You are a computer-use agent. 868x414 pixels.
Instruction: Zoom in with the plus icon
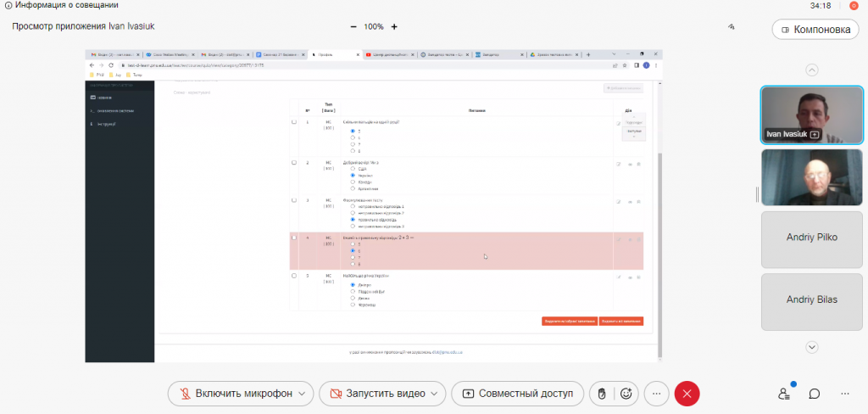pos(394,26)
